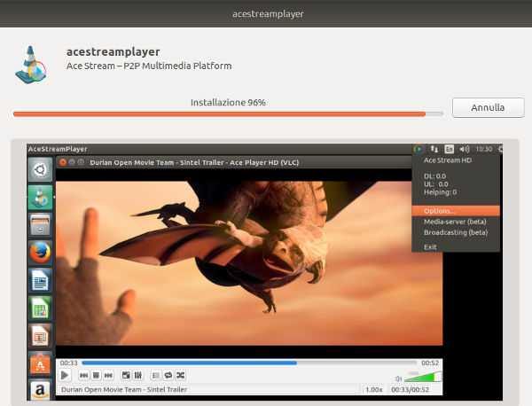This screenshot has width=532, height=406.
Task: Click Ace Stream – P2P Multimedia Platform subtitle
Action: click(149, 66)
